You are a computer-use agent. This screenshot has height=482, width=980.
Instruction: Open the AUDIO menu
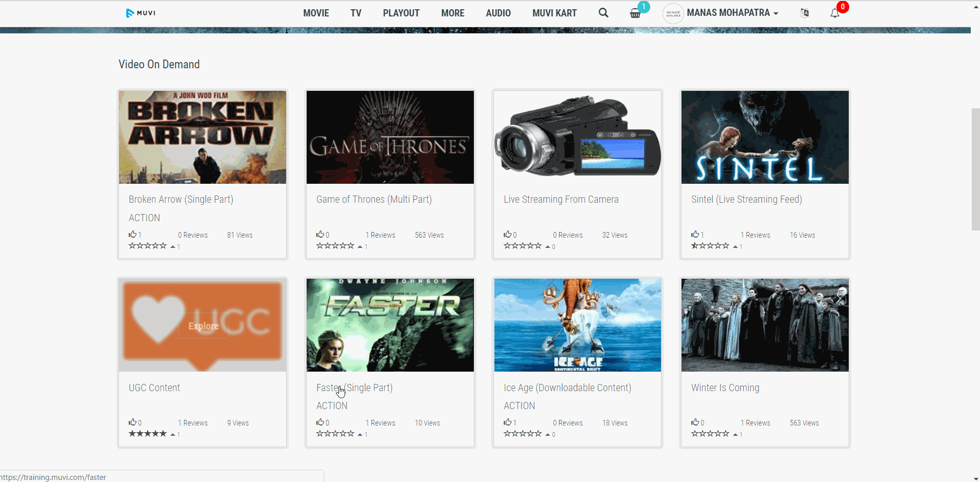tap(498, 13)
